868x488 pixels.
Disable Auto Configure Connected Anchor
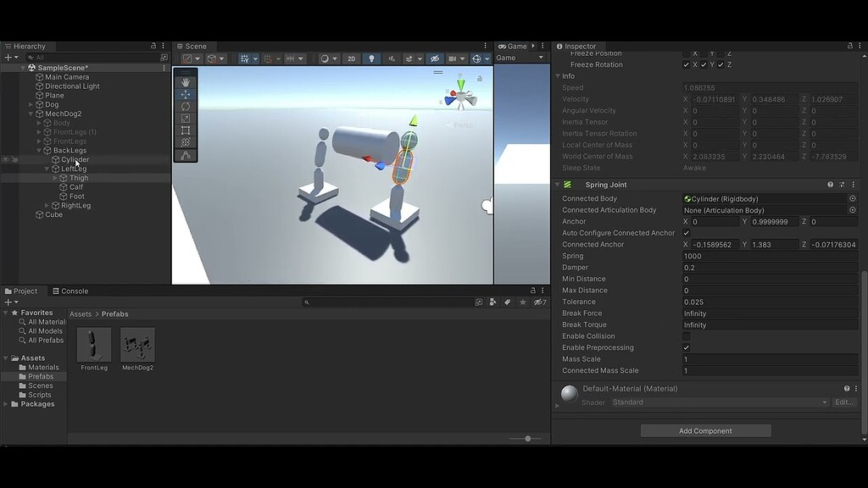click(687, 233)
